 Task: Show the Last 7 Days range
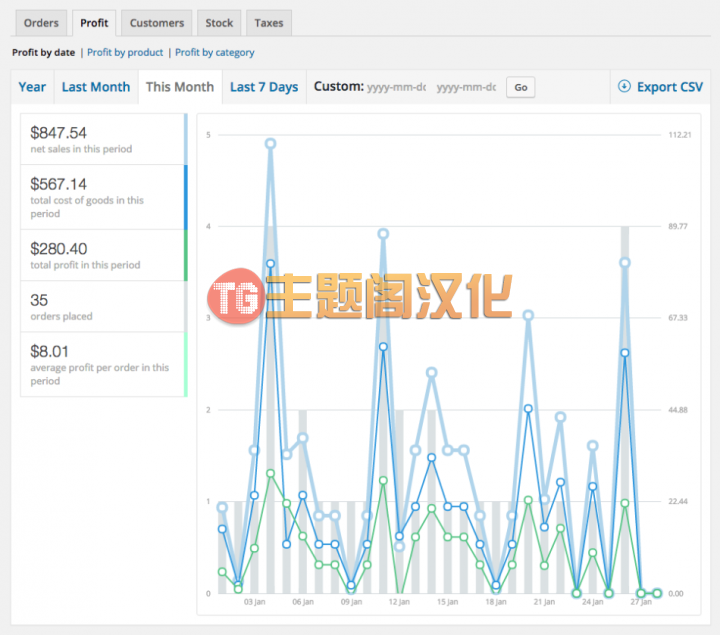[264, 87]
